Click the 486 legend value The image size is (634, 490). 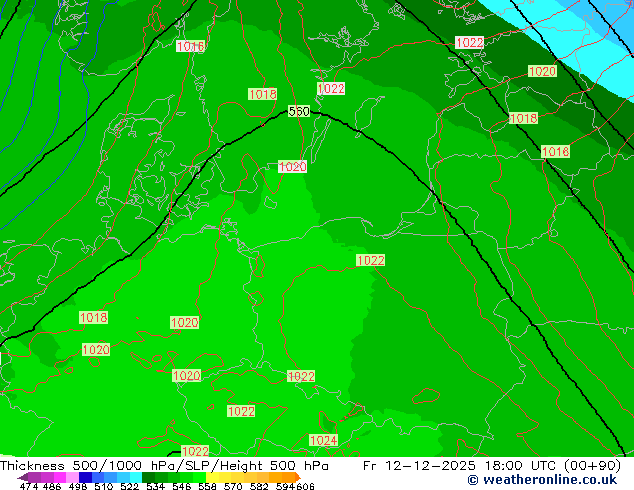pos(52,486)
